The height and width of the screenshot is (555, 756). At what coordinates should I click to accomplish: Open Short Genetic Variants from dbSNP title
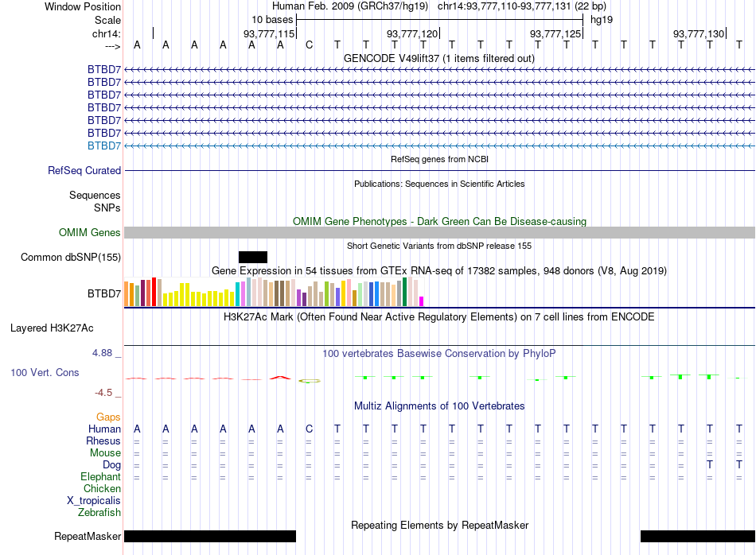pos(439,246)
